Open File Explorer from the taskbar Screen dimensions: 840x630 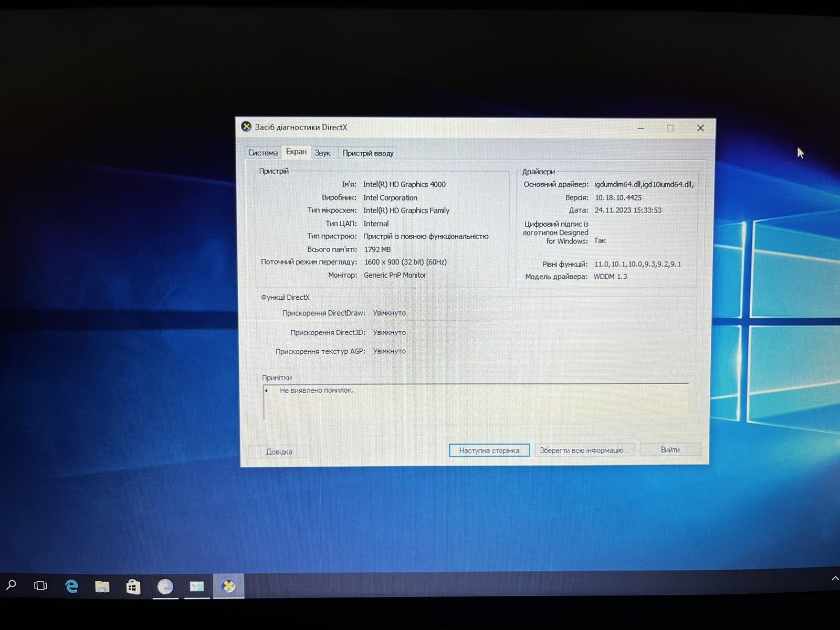(x=102, y=586)
